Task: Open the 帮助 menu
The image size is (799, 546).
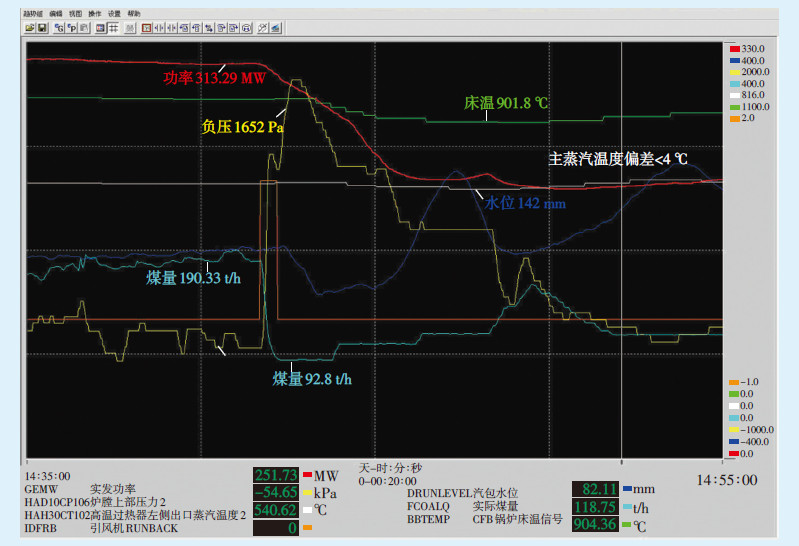Action: click(134, 14)
